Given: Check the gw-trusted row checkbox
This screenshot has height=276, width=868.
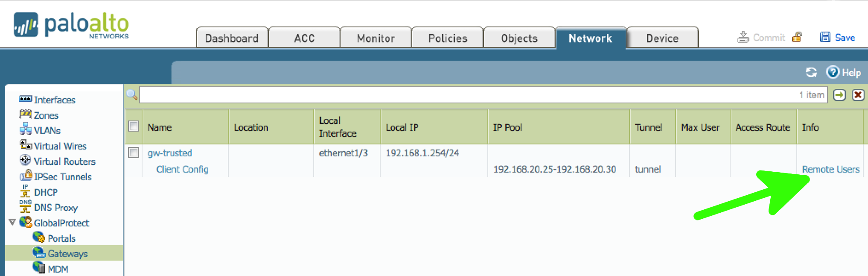Looking at the screenshot, I should tap(134, 153).
